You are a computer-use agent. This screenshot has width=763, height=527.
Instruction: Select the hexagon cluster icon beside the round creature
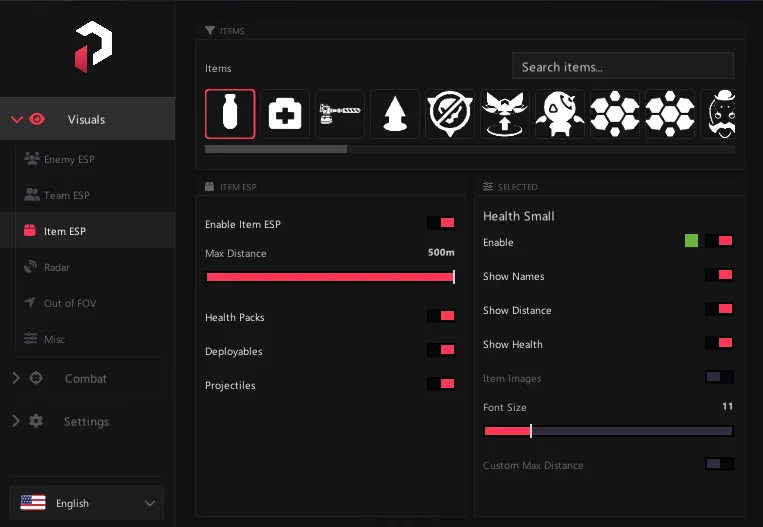click(x=615, y=114)
